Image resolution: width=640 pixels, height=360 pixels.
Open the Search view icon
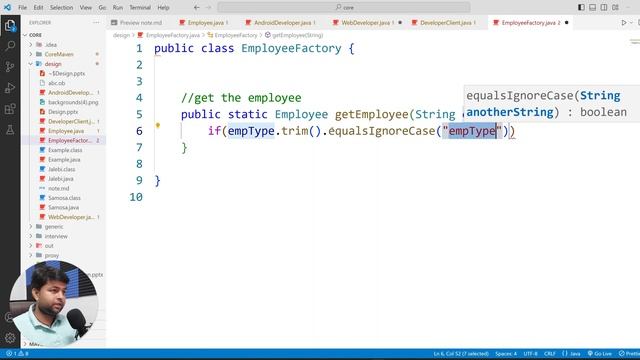[10, 45]
